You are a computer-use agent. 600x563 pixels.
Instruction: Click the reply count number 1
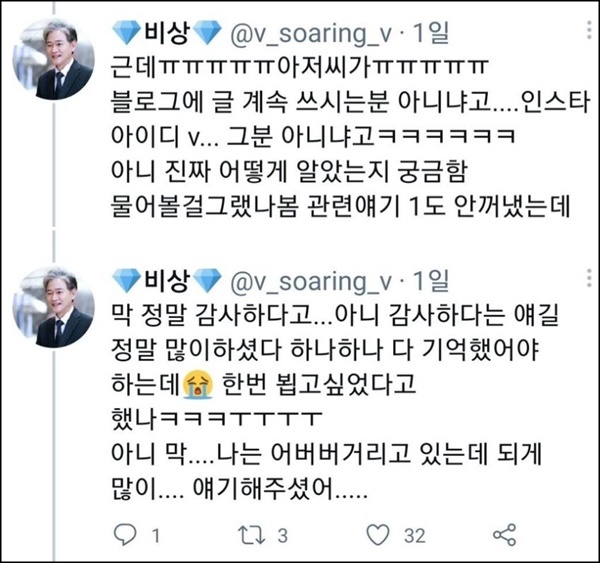156,536
